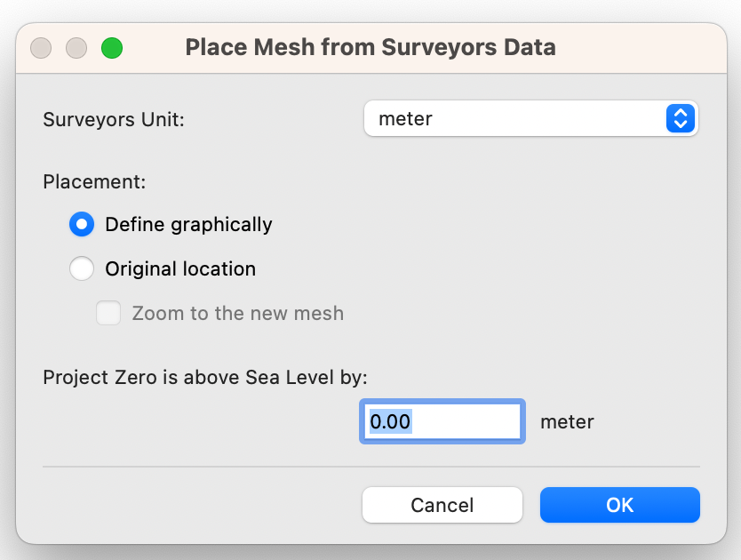The image size is (741, 560).
Task: Click the Place Mesh from Surveyors Data title
Action: tap(370, 47)
